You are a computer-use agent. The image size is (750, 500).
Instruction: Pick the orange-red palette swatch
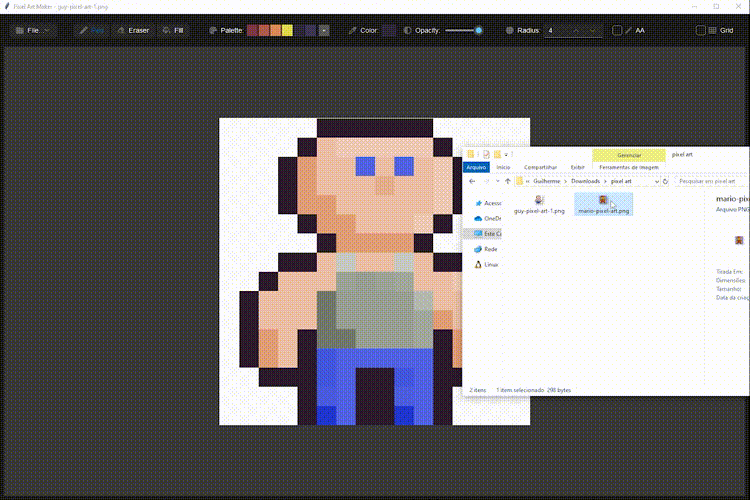point(264,30)
